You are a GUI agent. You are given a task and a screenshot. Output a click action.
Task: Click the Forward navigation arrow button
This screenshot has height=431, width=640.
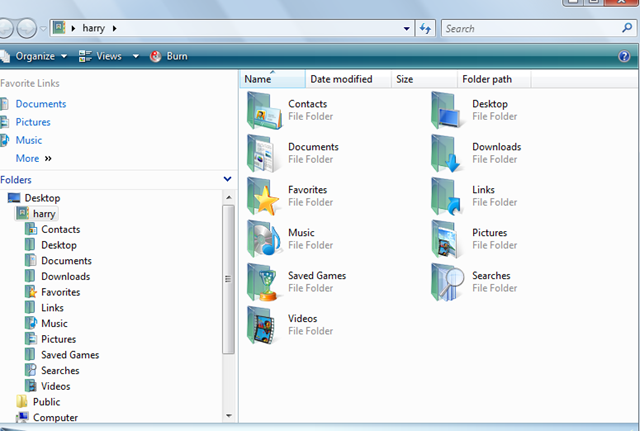27,29
